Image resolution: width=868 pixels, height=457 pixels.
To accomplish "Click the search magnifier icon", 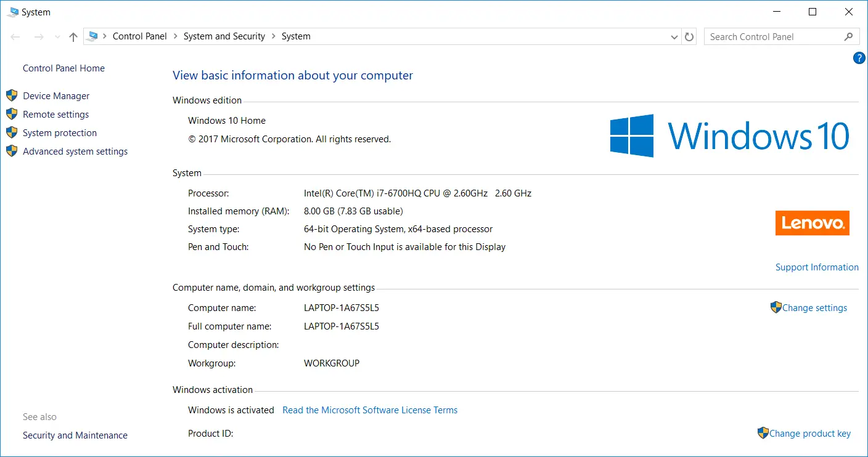I will (x=848, y=37).
